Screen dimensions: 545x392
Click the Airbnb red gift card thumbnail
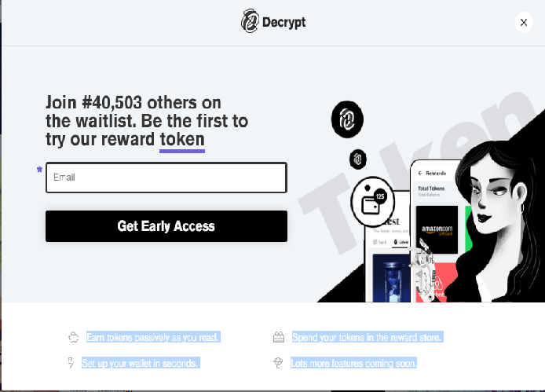[x=437, y=283]
